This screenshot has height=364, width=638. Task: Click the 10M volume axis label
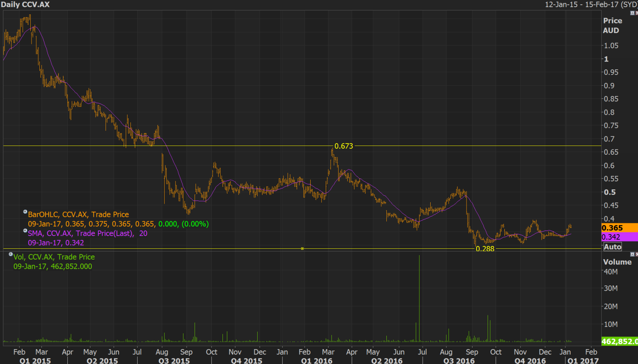pos(610,324)
